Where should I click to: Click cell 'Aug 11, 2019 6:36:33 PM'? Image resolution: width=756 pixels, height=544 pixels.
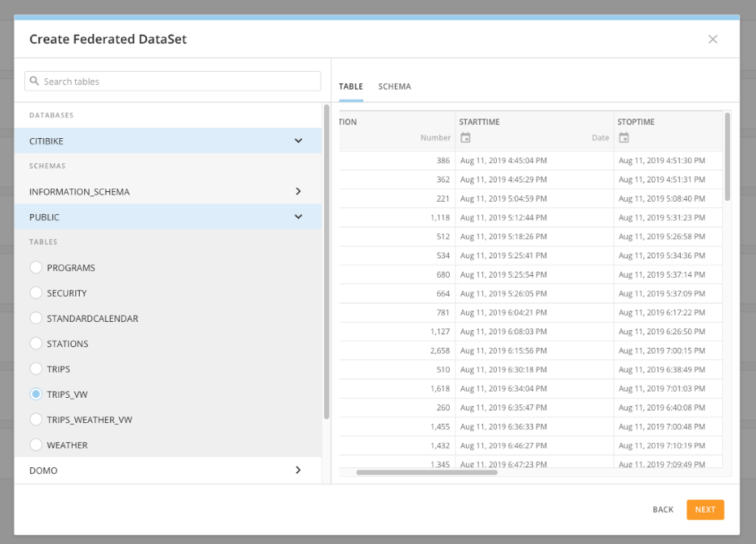click(503, 426)
